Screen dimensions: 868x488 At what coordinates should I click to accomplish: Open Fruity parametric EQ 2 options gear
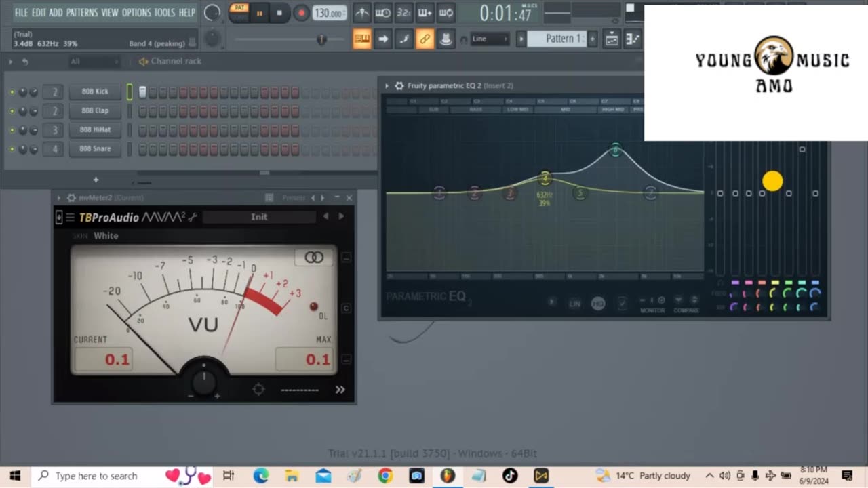pyautogui.click(x=399, y=86)
